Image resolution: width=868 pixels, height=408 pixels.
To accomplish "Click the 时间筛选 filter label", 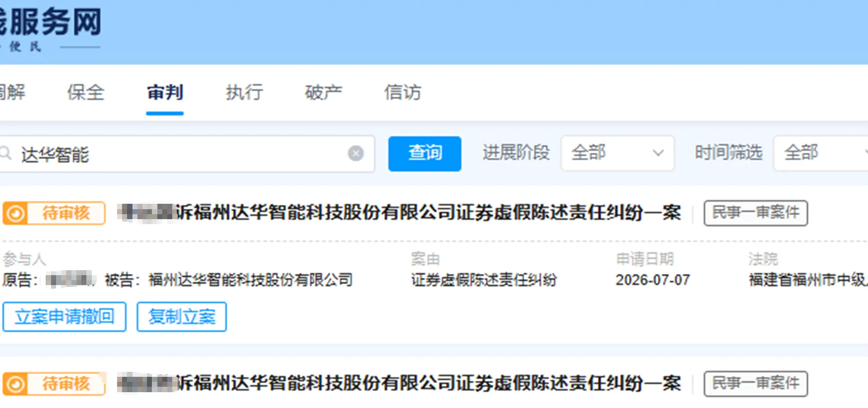I will [x=728, y=153].
